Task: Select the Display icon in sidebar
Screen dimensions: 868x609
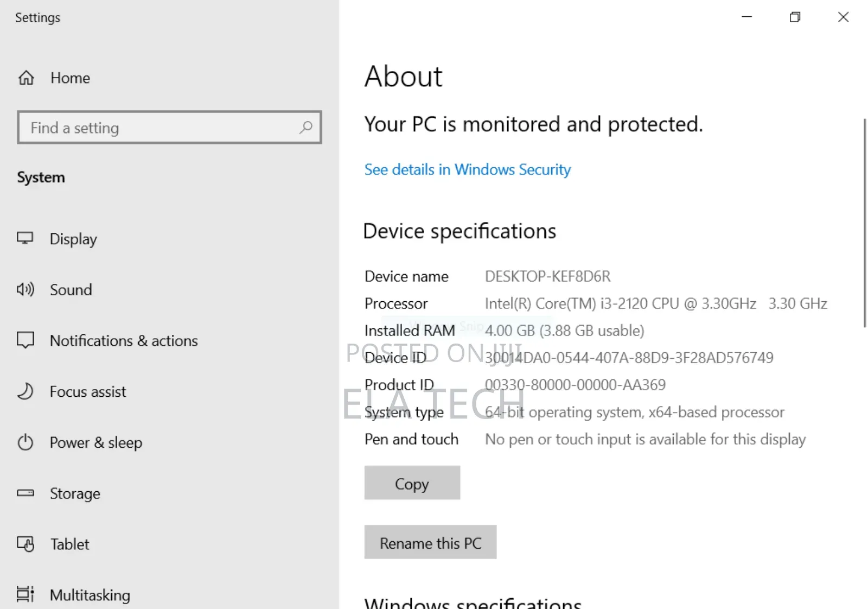Action: (x=25, y=238)
